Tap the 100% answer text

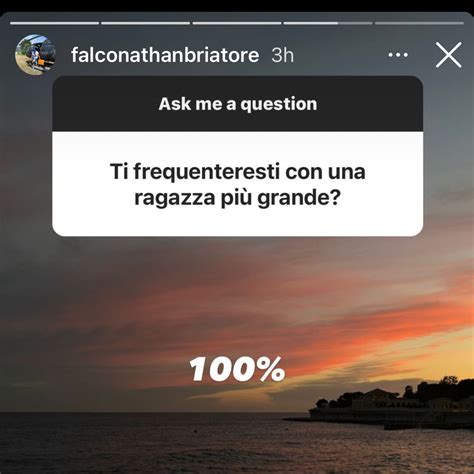pyautogui.click(x=237, y=369)
